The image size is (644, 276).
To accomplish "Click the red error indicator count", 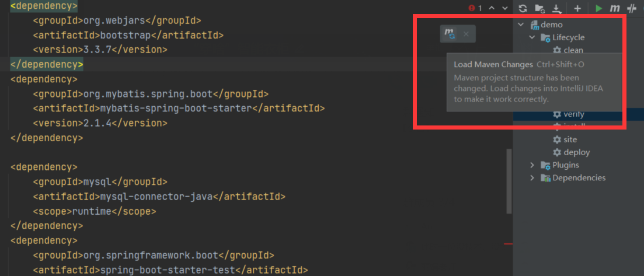I will [475, 8].
